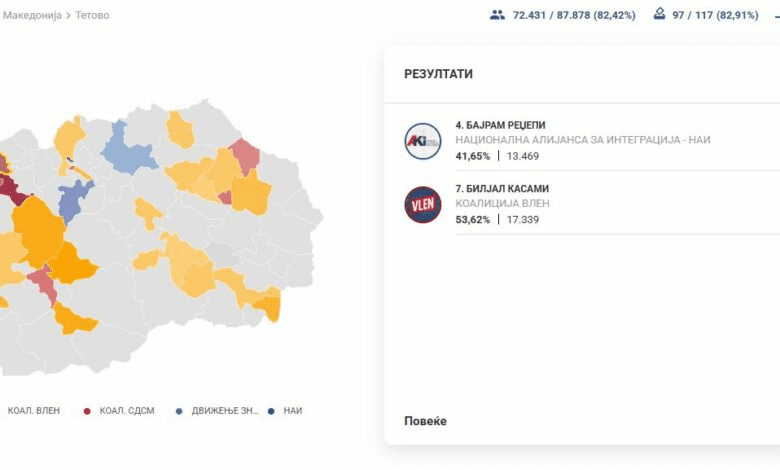The image size is (780, 470).
Task: Click the dark blue НАИ legend dot
Action: pyautogui.click(x=271, y=411)
